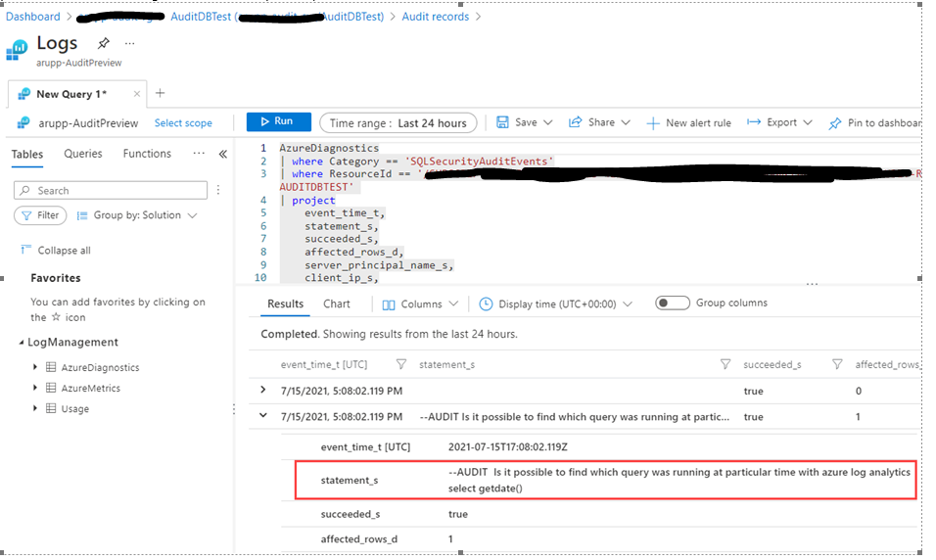The height and width of the screenshot is (560, 936).
Task: Select the AzureDiagnostics table icon
Action: [x=51, y=367]
